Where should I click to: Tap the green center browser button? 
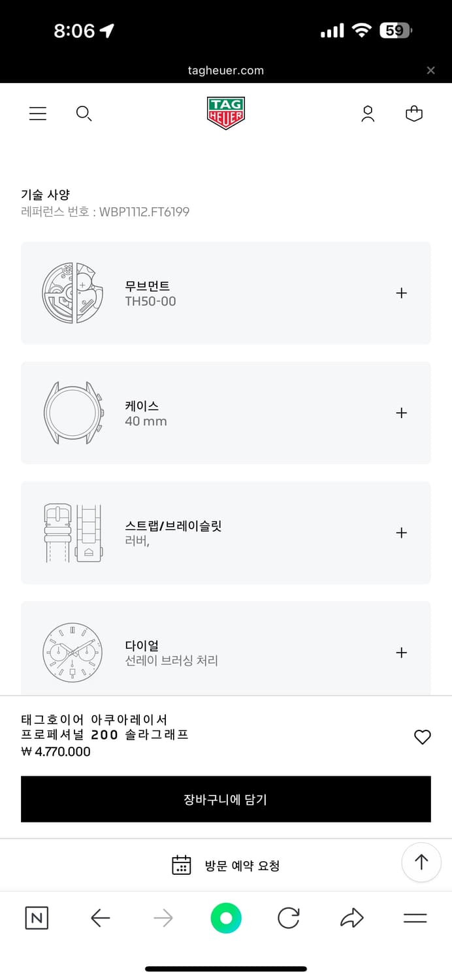(x=226, y=919)
